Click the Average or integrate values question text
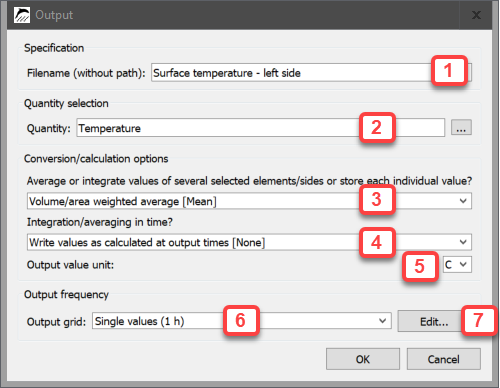500x388 pixels. 249,181
